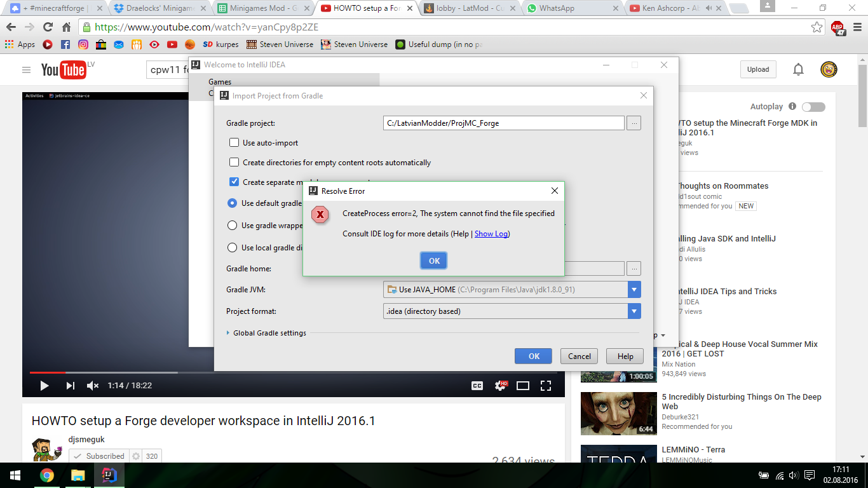Open IntelliJ IDEA from taskbar
The height and width of the screenshot is (488, 868).
[109, 475]
